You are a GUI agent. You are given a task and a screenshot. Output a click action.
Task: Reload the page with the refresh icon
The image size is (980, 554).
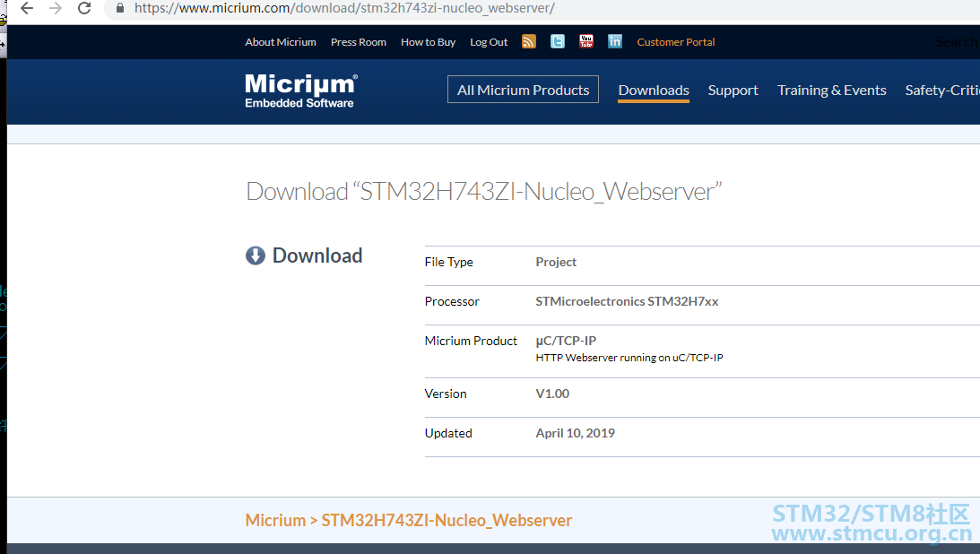coord(84,8)
